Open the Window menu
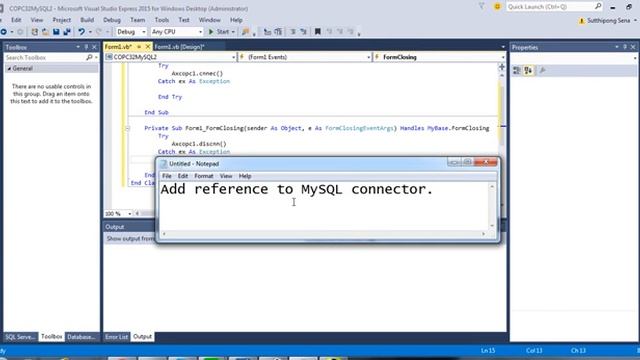Screen dimensions: 640x360 (209, 20)
